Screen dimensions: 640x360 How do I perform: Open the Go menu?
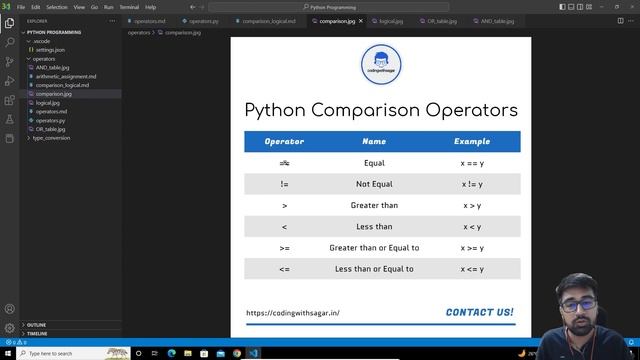94,7
